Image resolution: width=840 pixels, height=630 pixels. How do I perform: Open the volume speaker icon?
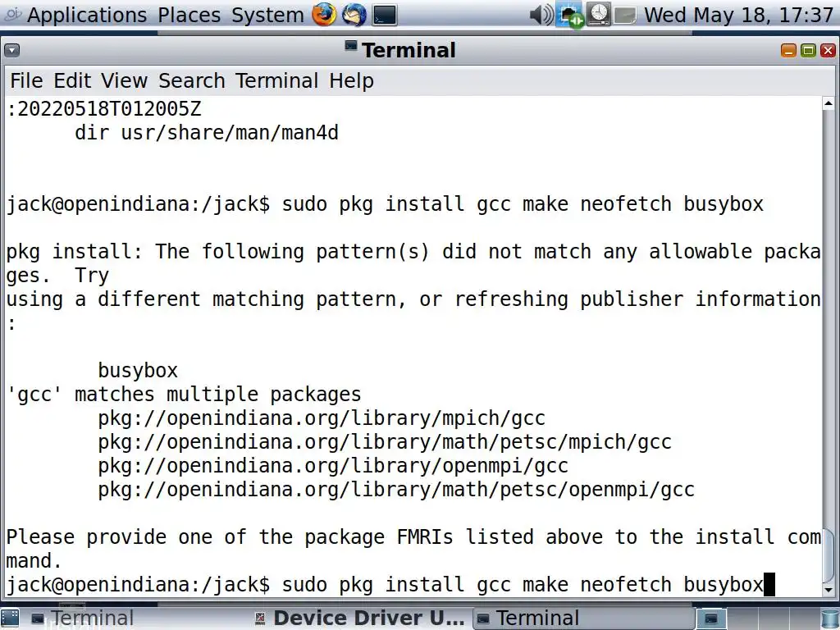(541, 15)
